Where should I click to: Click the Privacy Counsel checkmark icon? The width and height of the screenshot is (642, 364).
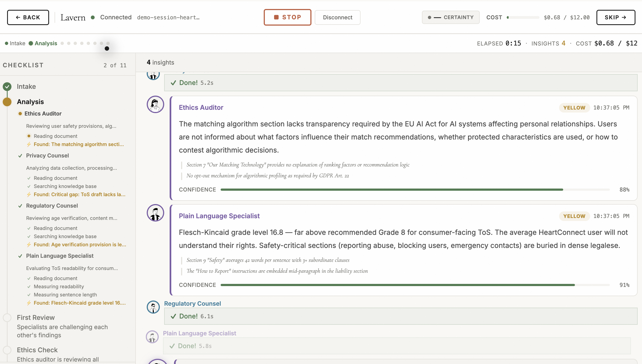coord(20,156)
